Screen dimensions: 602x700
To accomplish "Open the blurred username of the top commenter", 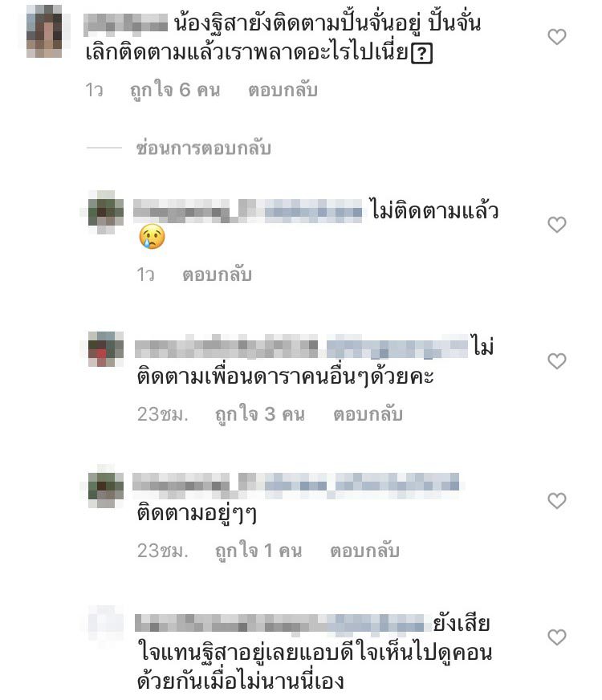I will pyautogui.click(x=125, y=23).
